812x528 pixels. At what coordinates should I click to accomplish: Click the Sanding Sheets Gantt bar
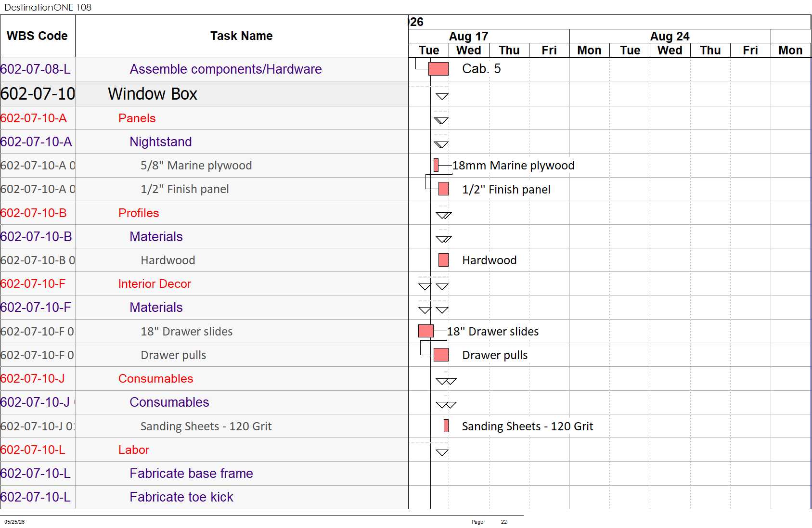pyautogui.click(x=446, y=425)
